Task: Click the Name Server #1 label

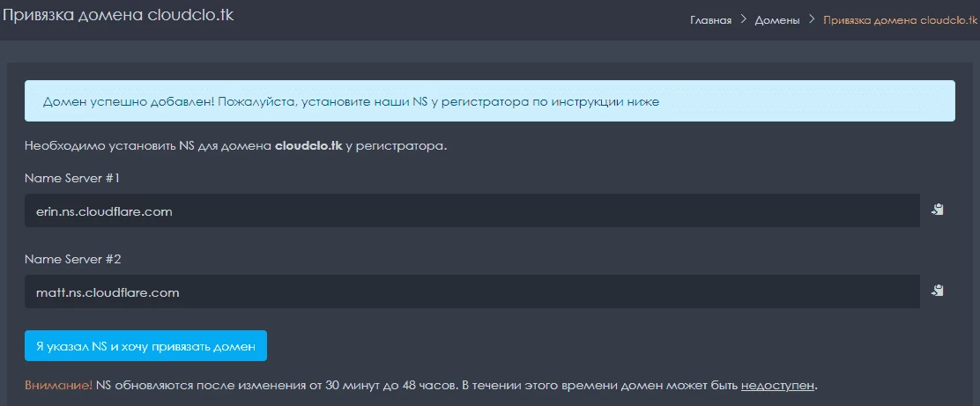Action: coord(72,178)
